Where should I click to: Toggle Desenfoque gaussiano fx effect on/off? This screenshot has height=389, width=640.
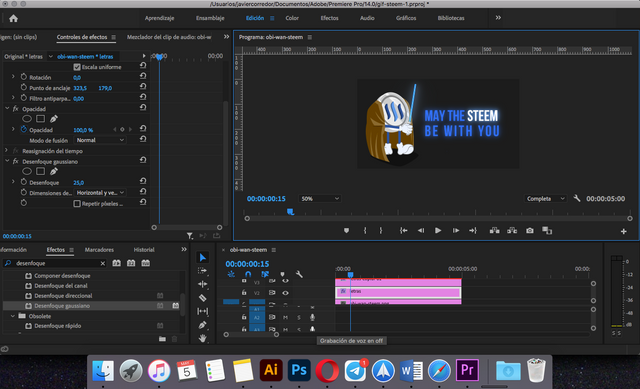[16, 162]
